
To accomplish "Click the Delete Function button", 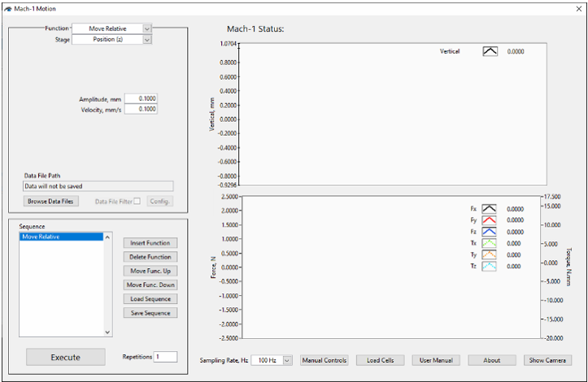I will [150, 257].
